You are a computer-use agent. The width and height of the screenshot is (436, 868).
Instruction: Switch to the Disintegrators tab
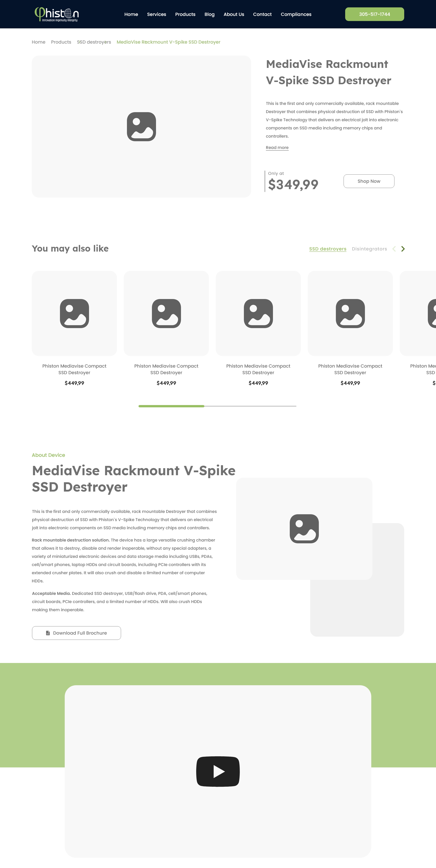click(369, 249)
